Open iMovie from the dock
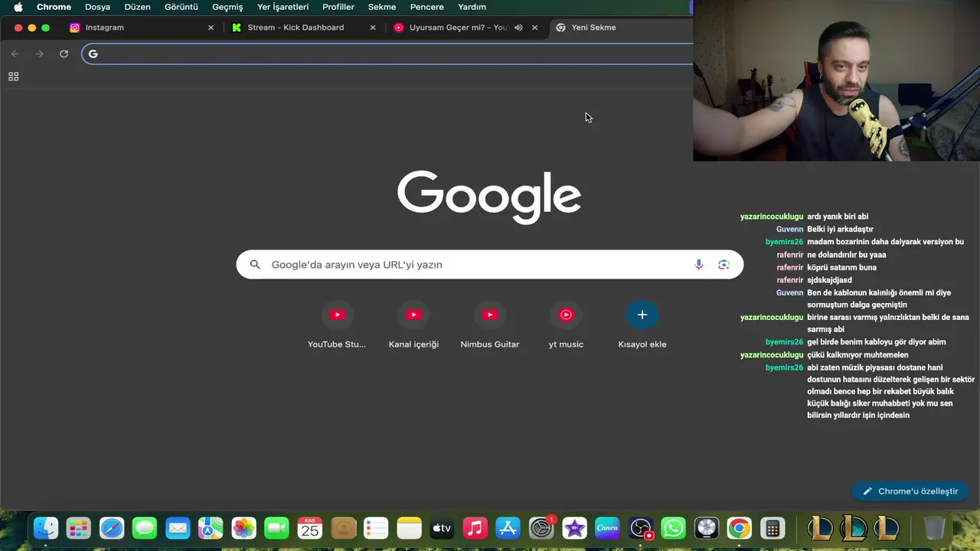 point(574,528)
